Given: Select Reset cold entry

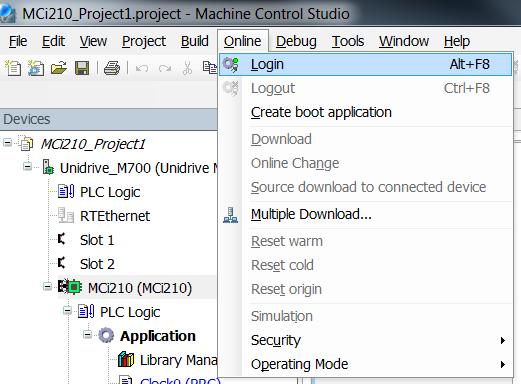Looking at the screenshot, I should 365,265.
